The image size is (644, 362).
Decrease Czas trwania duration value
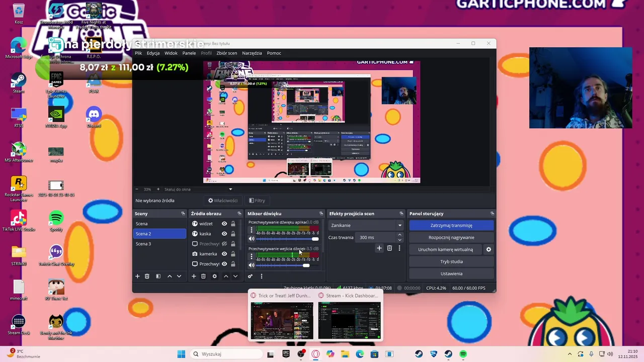tap(400, 240)
